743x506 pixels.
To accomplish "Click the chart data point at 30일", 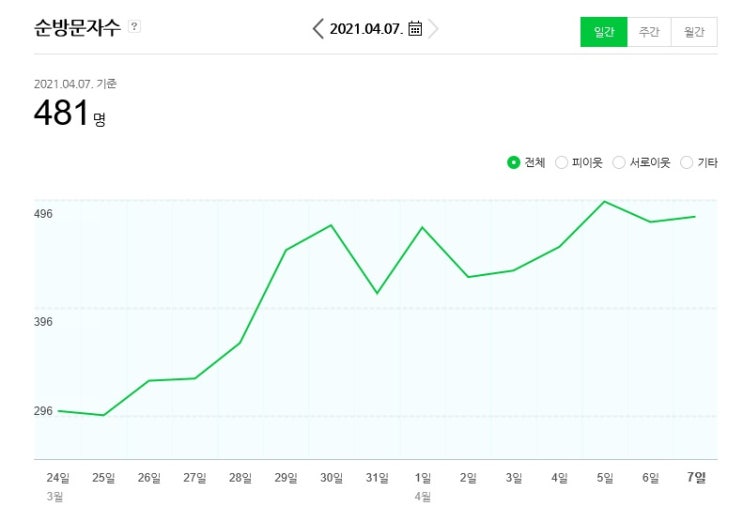I will (x=331, y=225).
